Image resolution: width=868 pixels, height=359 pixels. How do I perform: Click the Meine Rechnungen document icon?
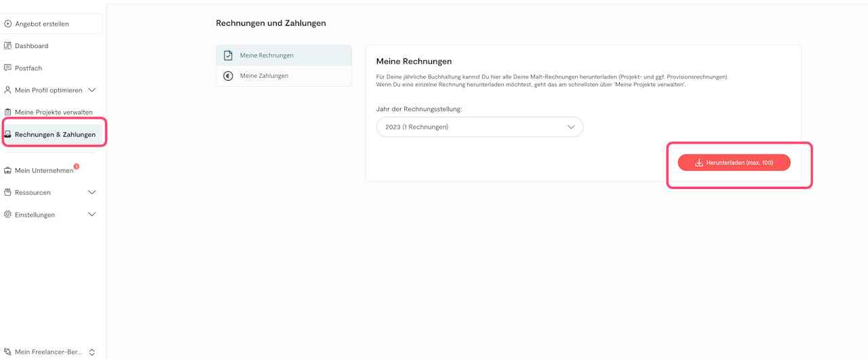coord(229,56)
